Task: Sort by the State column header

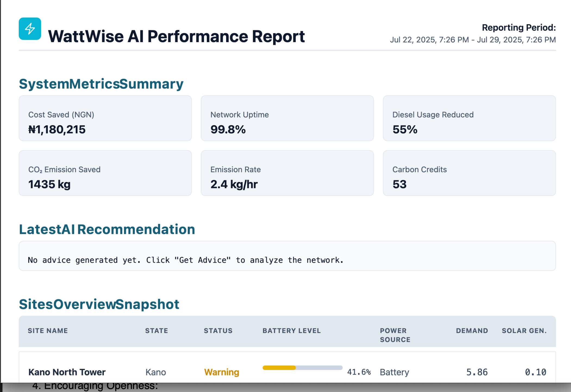Action: pos(157,331)
